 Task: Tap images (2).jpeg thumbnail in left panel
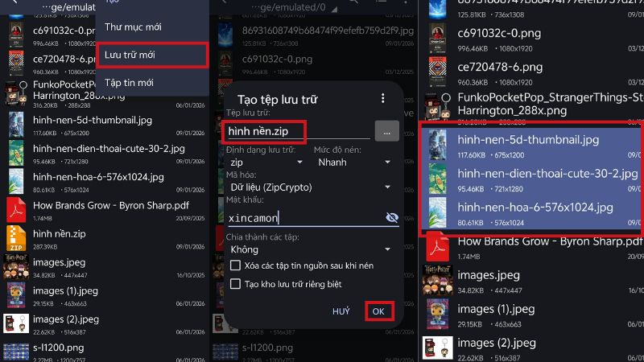tap(16, 323)
